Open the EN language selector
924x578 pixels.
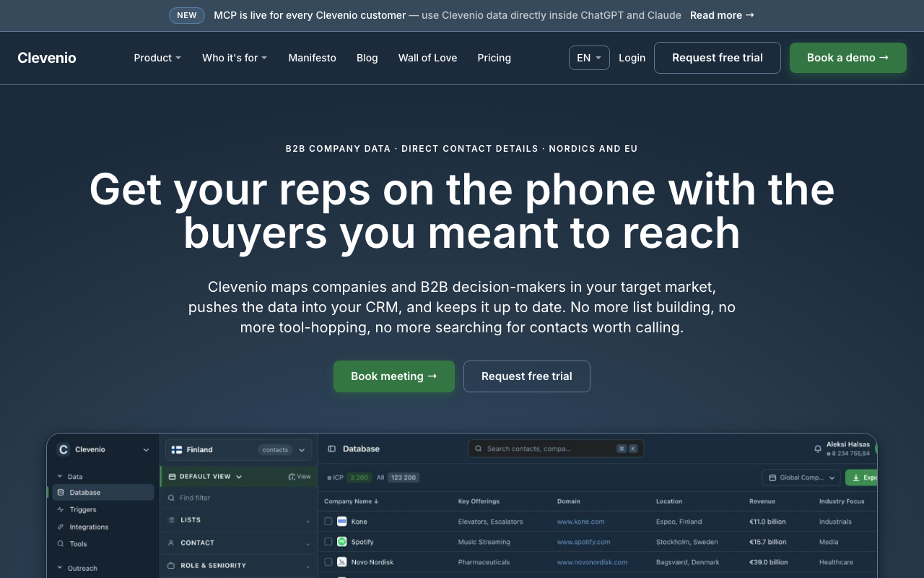[x=589, y=58]
